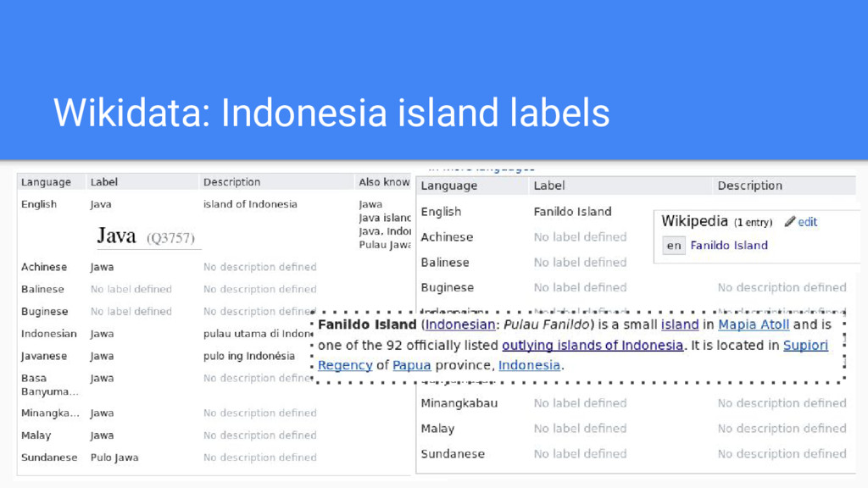This screenshot has width=868, height=488.
Task: Click 'No label defined' for Buginese, Java table
Action: [x=131, y=312]
